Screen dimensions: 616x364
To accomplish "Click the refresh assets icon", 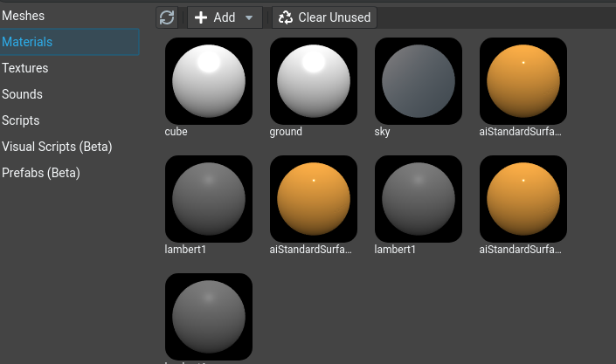I will click(167, 17).
